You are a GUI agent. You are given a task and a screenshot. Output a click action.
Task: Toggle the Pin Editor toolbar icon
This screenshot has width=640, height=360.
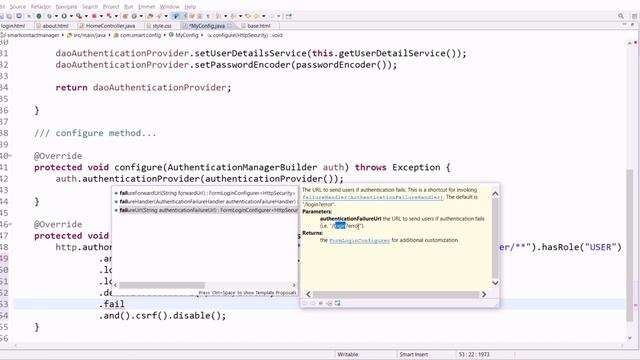coord(289,16)
